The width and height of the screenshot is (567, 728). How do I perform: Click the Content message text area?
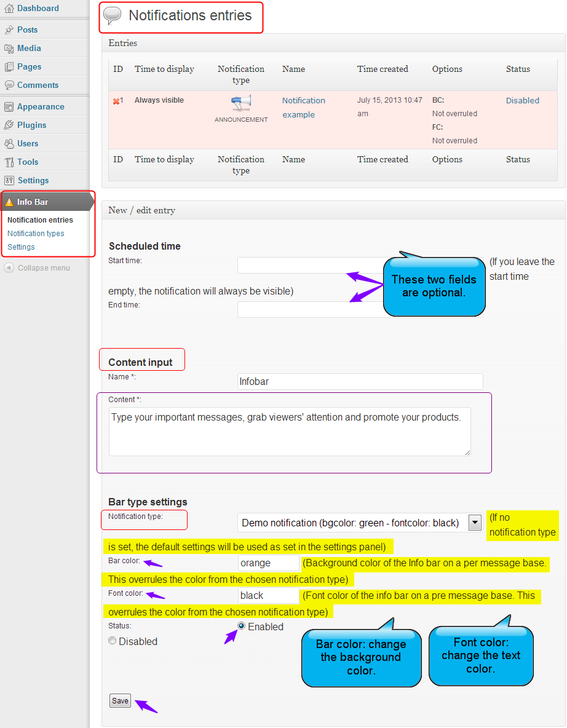point(290,432)
